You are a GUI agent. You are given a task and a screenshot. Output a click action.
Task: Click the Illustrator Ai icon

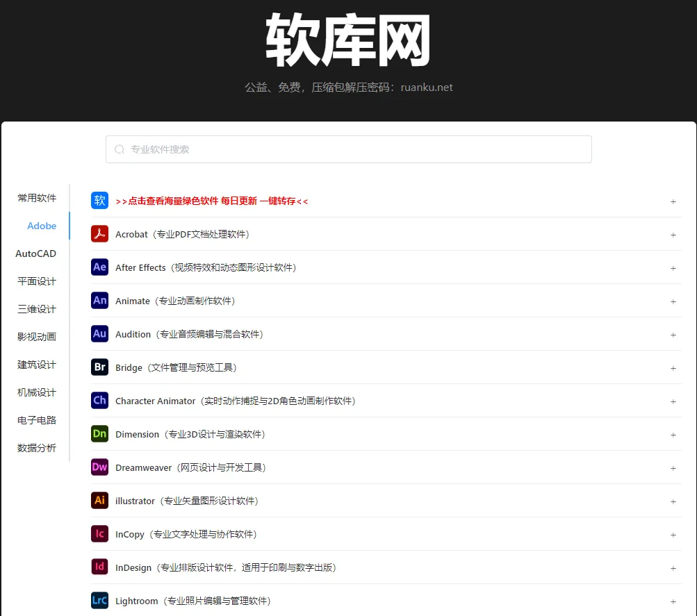tap(99, 500)
